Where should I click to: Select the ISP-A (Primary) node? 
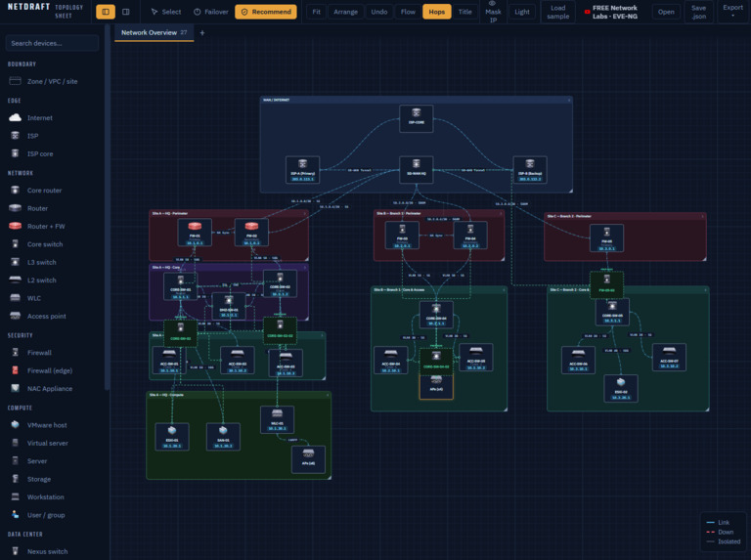tap(303, 169)
